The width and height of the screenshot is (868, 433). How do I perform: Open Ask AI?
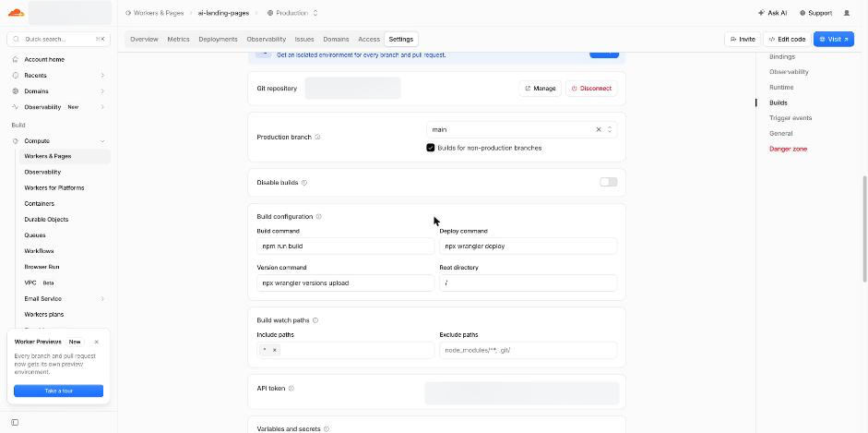coord(773,13)
